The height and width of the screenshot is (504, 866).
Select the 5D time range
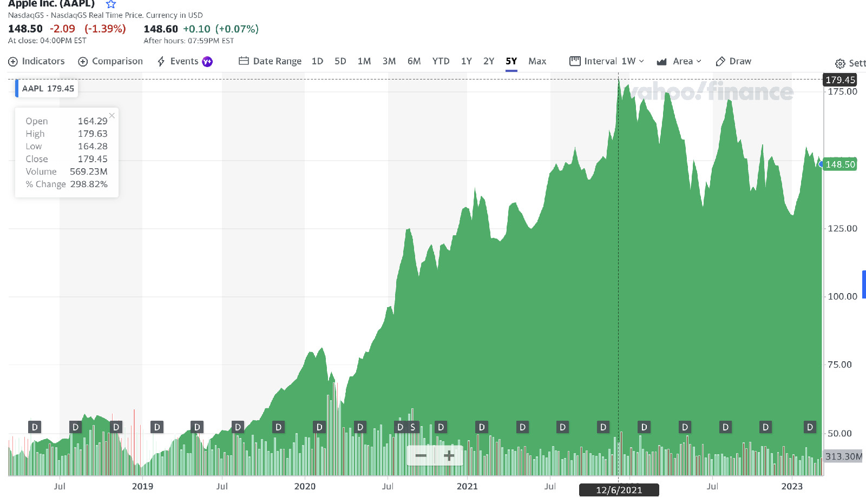(x=340, y=62)
